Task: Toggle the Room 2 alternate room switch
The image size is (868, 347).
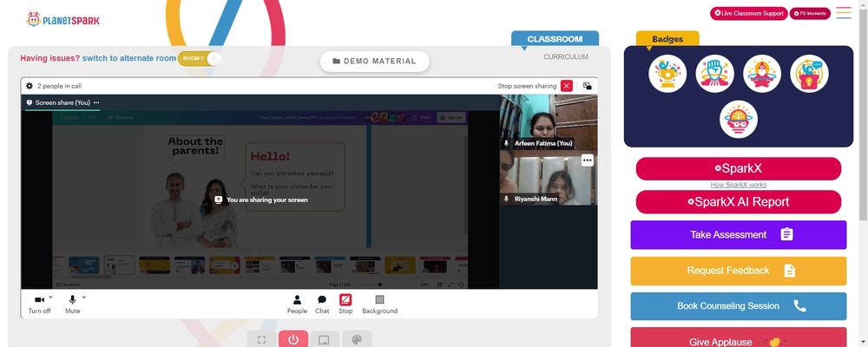Action: (x=200, y=58)
